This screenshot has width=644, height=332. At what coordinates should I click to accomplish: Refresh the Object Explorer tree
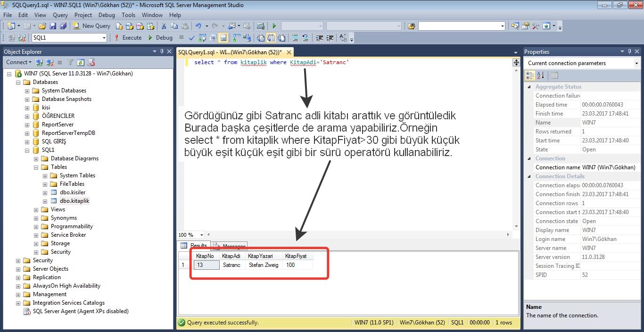click(81, 62)
